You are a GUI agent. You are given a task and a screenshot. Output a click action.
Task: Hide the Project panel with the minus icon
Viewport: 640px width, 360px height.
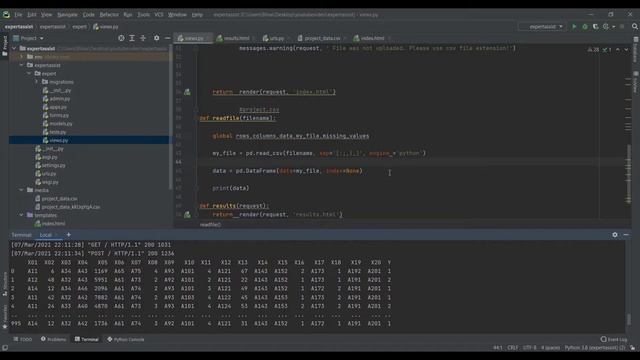tap(167, 38)
